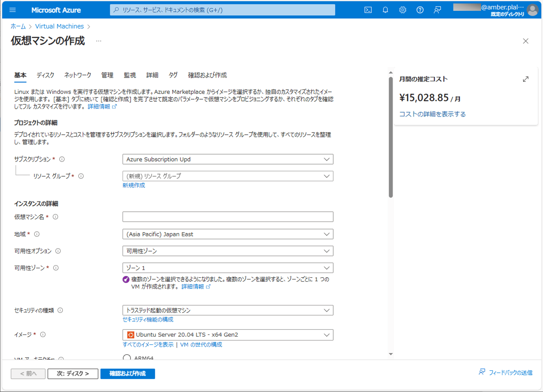Expand the 可用性ゾーン dropdown showing ゾーン 1
543x392 pixels.
click(x=228, y=268)
